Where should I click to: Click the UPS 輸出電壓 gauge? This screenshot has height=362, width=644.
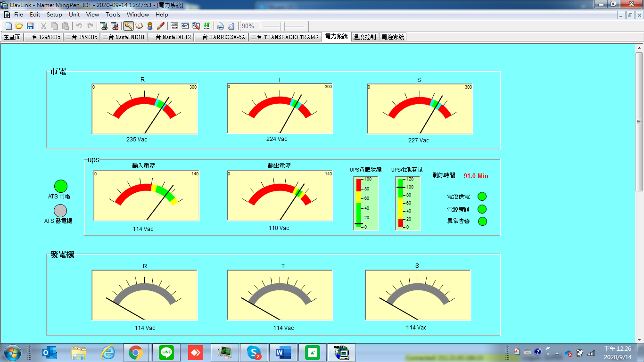tap(280, 196)
